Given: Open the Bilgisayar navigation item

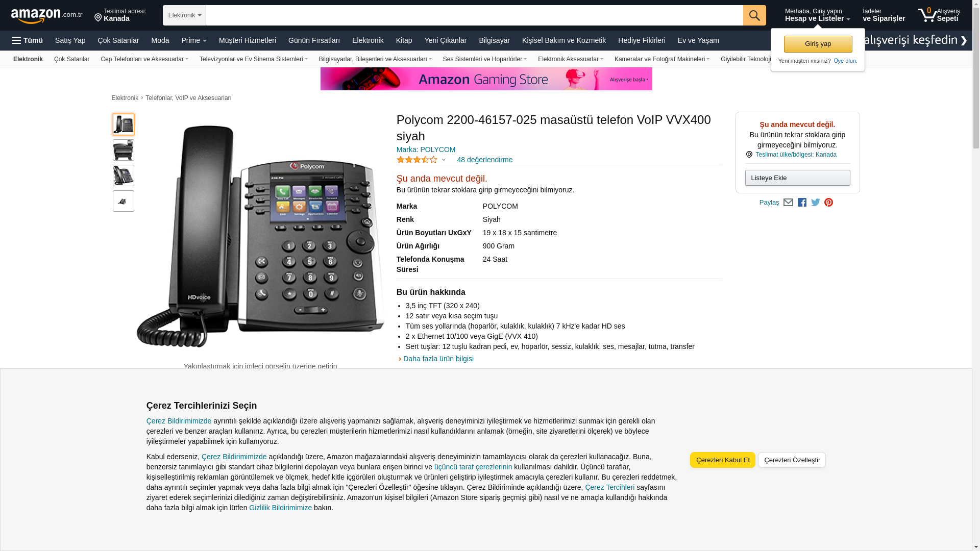Looking at the screenshot, I should [x=494, y=40].
